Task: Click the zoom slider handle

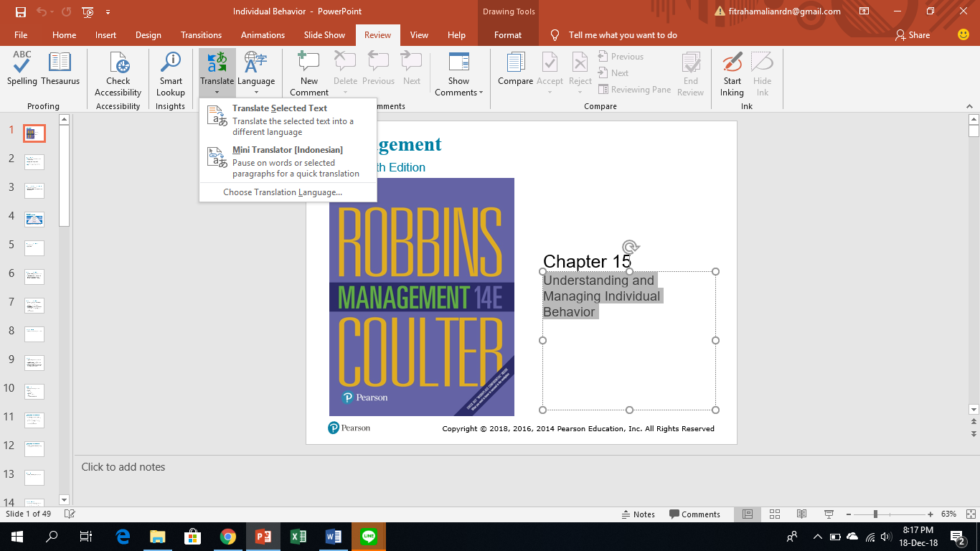Action: click(875, 514)
